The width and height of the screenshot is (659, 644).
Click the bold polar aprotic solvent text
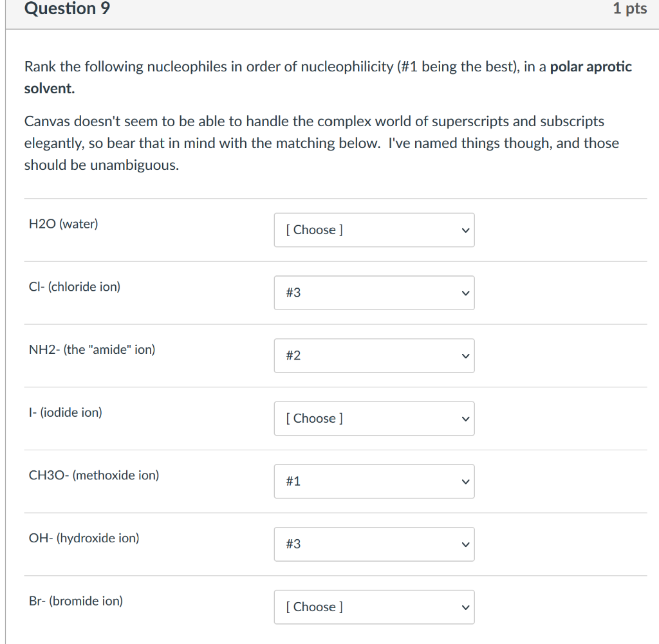(591, 66)
